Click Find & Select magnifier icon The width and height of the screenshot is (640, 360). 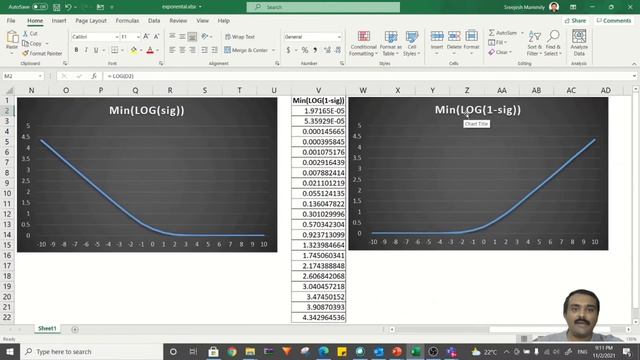coord(553,37)
